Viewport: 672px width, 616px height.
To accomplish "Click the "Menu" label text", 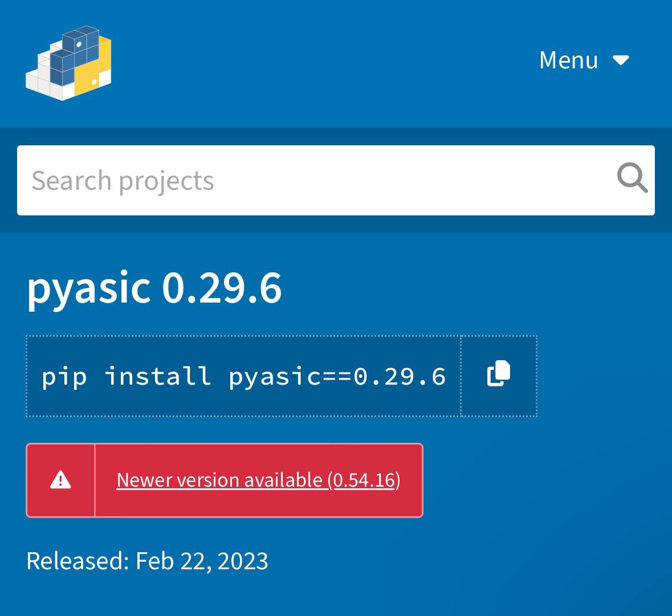I will (x=568, y=60).
